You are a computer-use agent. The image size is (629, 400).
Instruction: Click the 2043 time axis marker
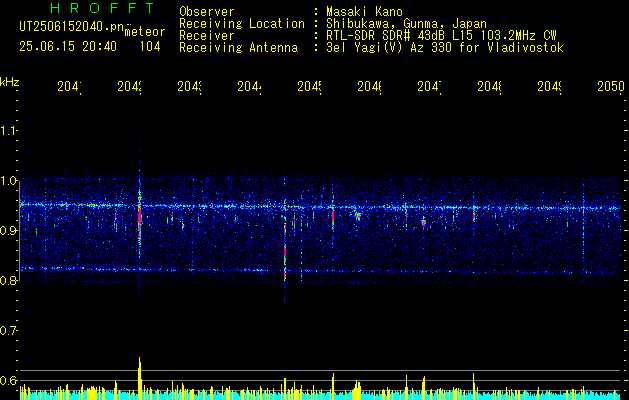[x=189, y=86]
